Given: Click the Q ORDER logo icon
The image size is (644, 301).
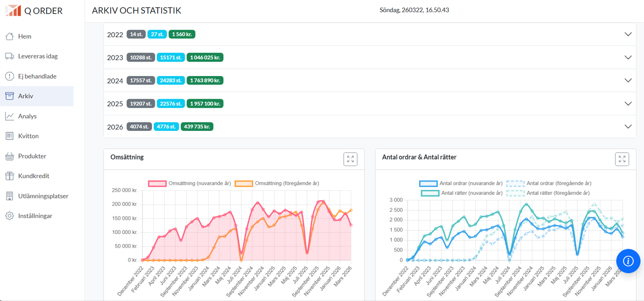Looking at the screenshot, I should click(x=13, y=10).
